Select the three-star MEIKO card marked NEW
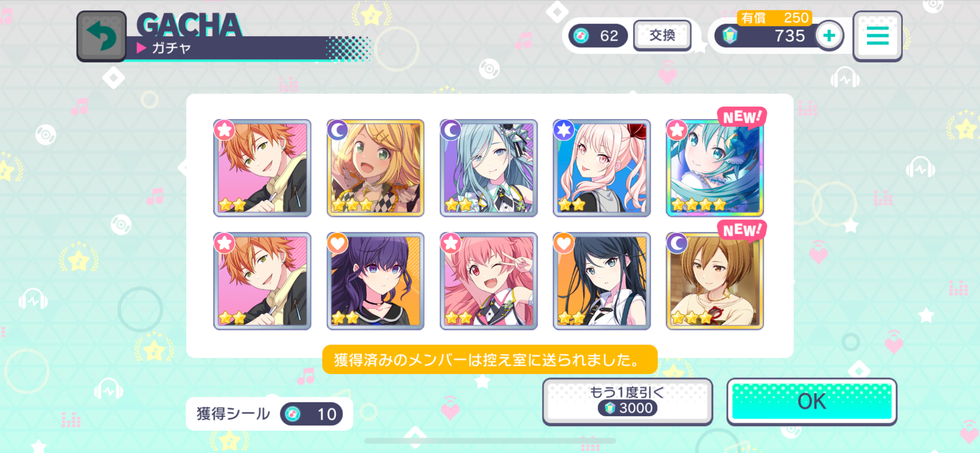 click(714, 281)
